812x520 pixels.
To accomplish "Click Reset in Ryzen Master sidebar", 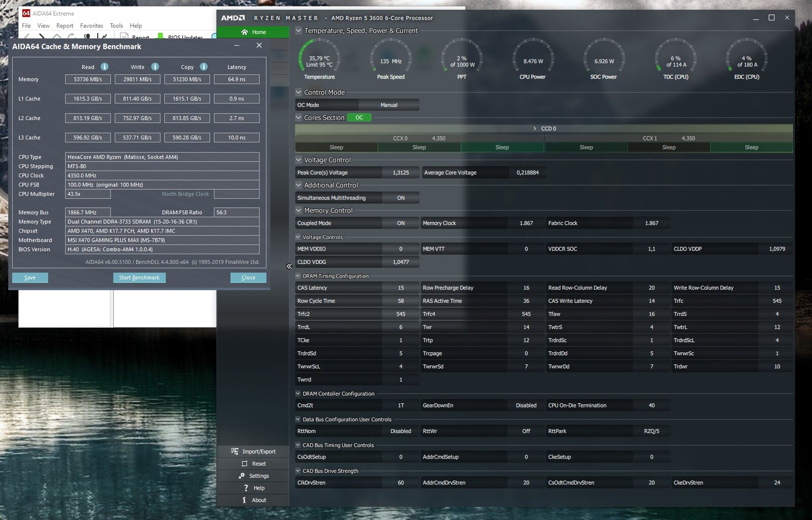I will click(x=253, y=464).
